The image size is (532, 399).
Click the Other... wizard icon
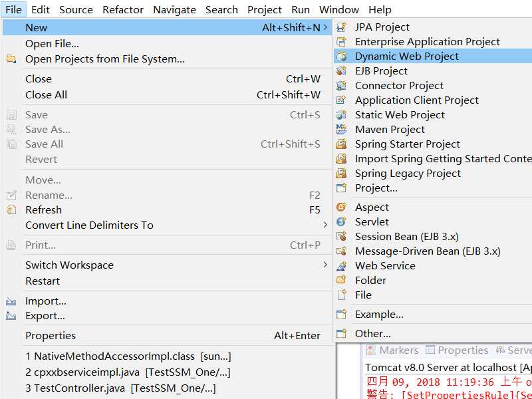(x=341, y=334)
